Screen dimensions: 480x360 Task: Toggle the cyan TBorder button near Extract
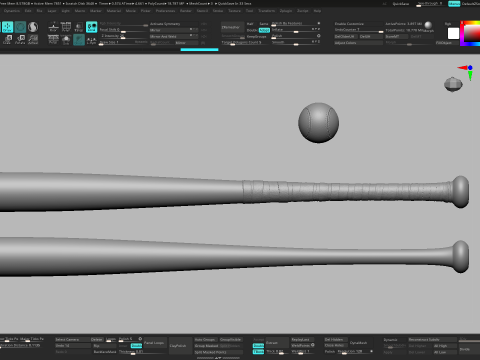click(x=258, y=352)
